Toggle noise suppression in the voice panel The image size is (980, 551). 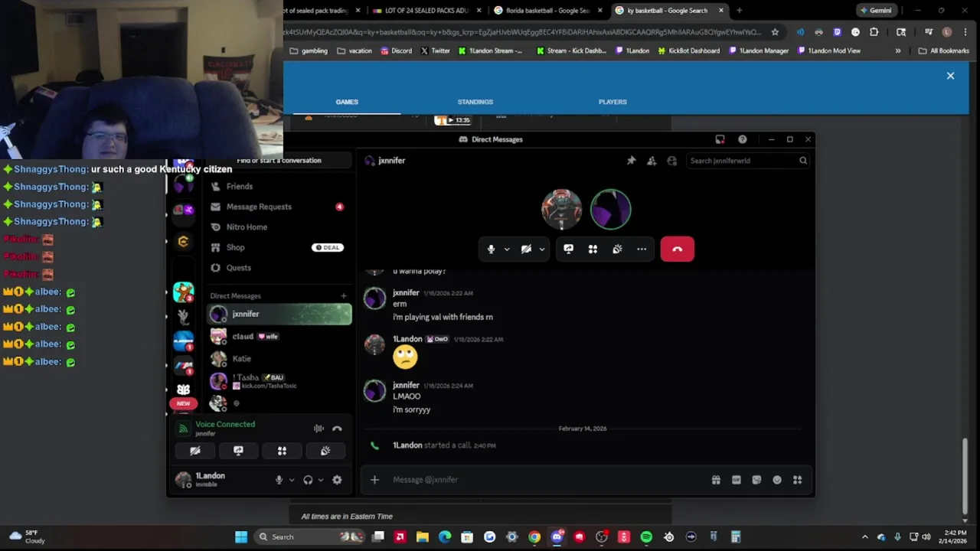[318, 429]
